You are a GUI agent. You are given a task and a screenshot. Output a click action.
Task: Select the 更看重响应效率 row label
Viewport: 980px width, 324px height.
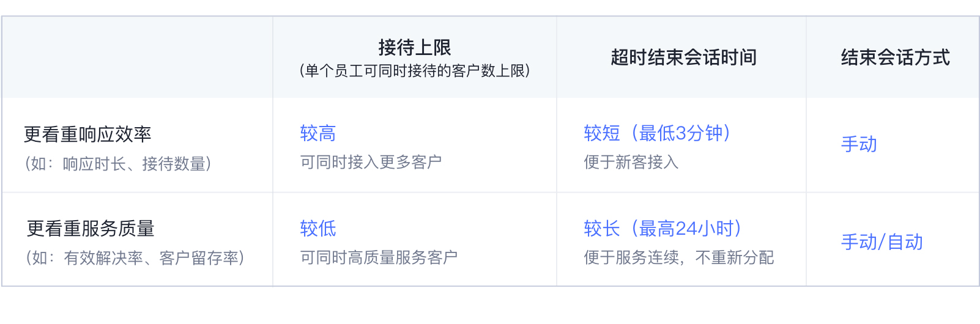coord(87,134)
